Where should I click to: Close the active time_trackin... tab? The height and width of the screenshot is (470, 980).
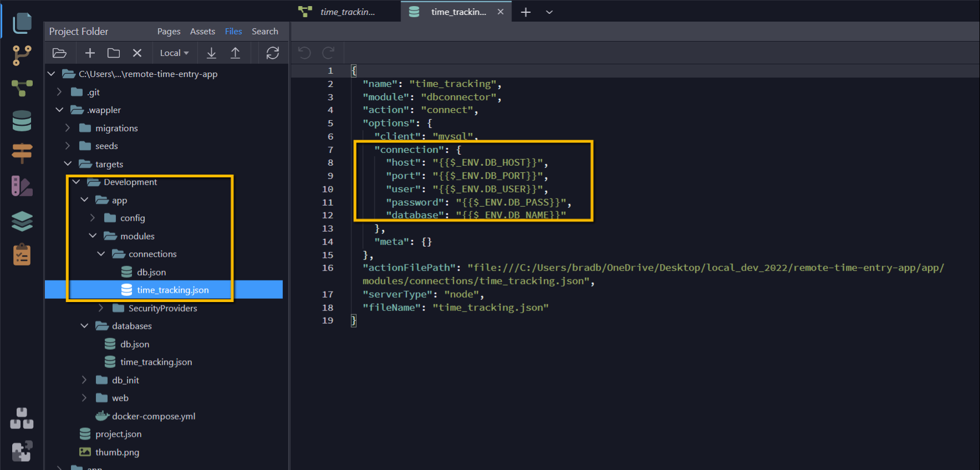[x=500, y=12]
